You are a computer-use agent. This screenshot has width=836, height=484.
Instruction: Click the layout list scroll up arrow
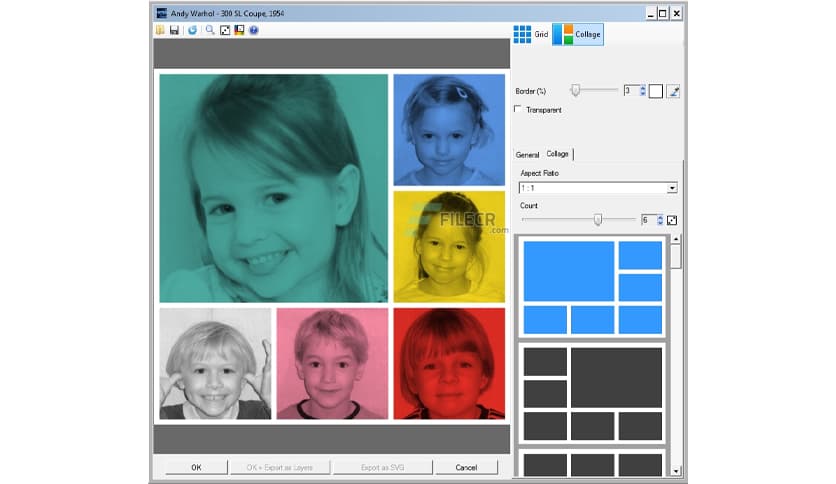pos(676,239)
